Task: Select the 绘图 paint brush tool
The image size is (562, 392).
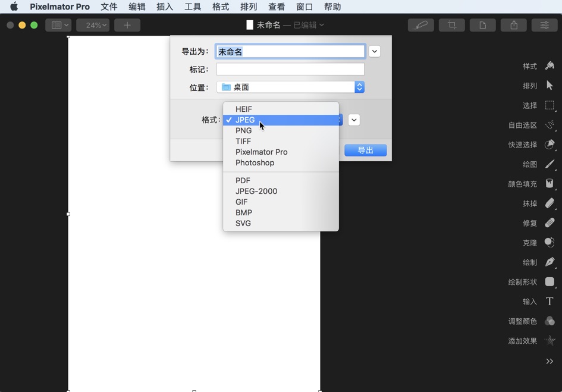Action: pos(550,164)
